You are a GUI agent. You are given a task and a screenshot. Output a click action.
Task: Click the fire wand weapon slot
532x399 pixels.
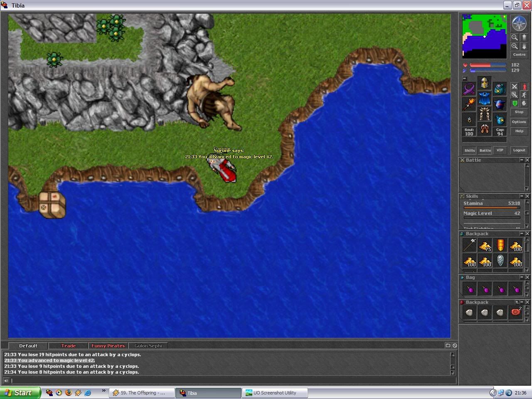tap(469, 104)
